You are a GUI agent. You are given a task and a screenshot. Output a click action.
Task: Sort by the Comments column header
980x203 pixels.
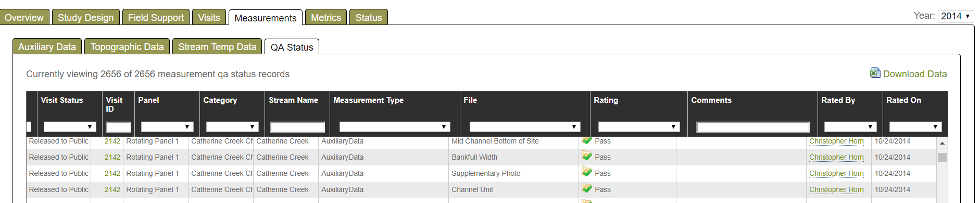click(x=711, y=100)
